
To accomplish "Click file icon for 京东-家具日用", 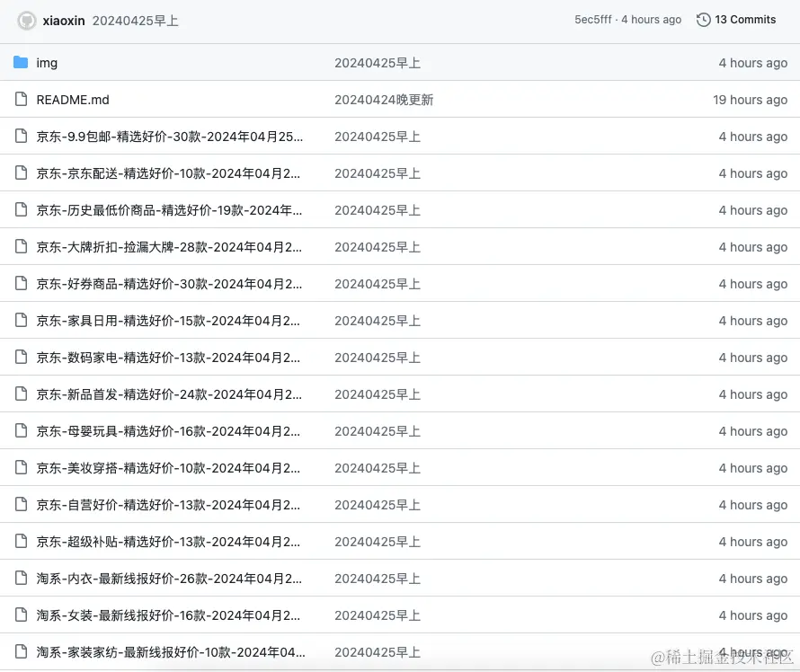I will tap(21, 320).
